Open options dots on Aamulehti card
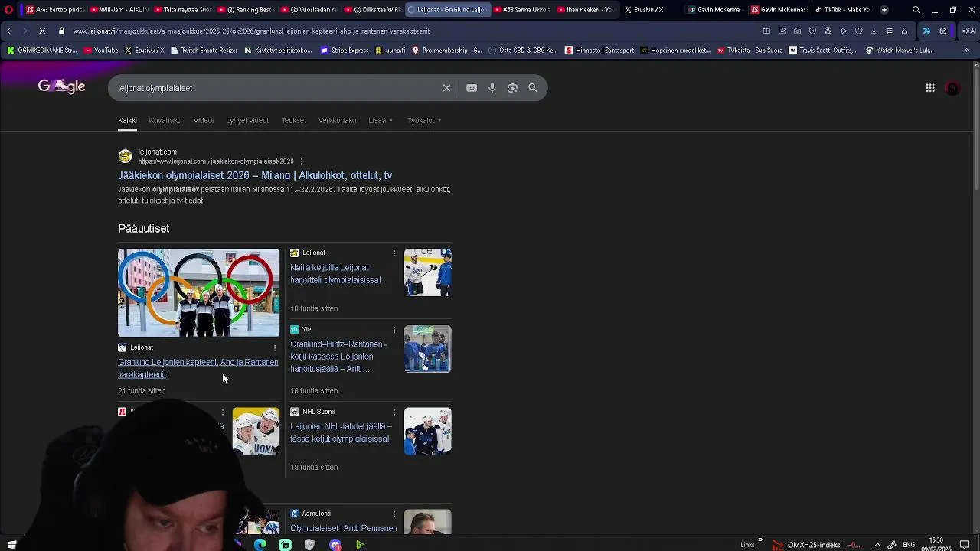 [394, 514]
